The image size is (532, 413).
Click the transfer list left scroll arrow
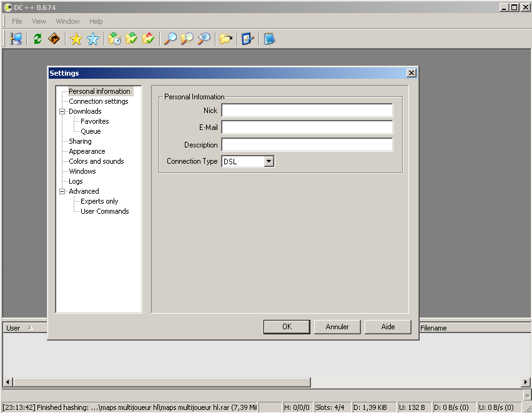pyautogui.click(x=7, y=382)
